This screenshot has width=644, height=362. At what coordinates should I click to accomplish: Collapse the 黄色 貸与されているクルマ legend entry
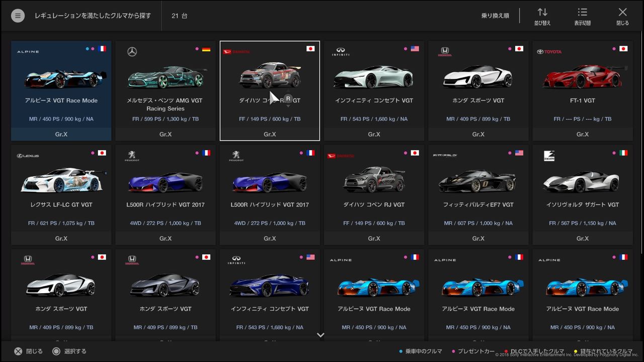pos(575,351)
